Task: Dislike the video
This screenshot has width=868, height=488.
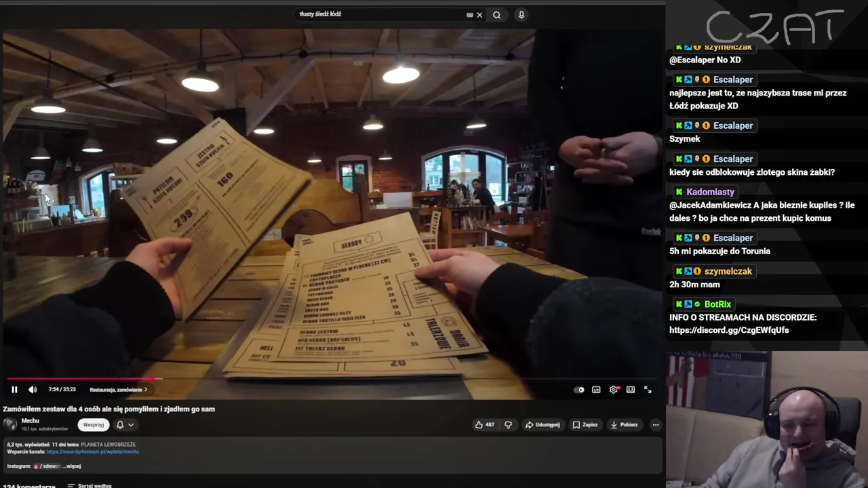Action: pos(508,425)
